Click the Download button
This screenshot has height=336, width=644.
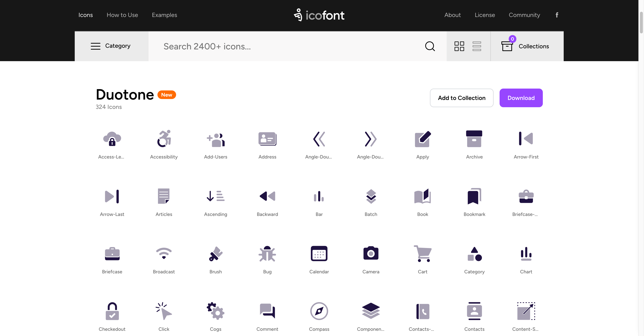click(x=521, y=98)
